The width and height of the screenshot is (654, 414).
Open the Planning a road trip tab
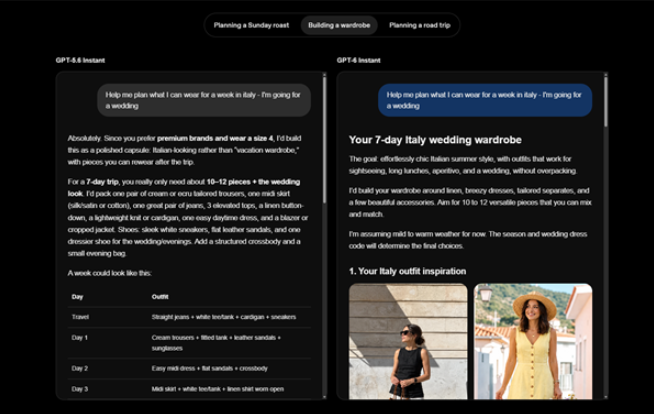click(420, 25)
